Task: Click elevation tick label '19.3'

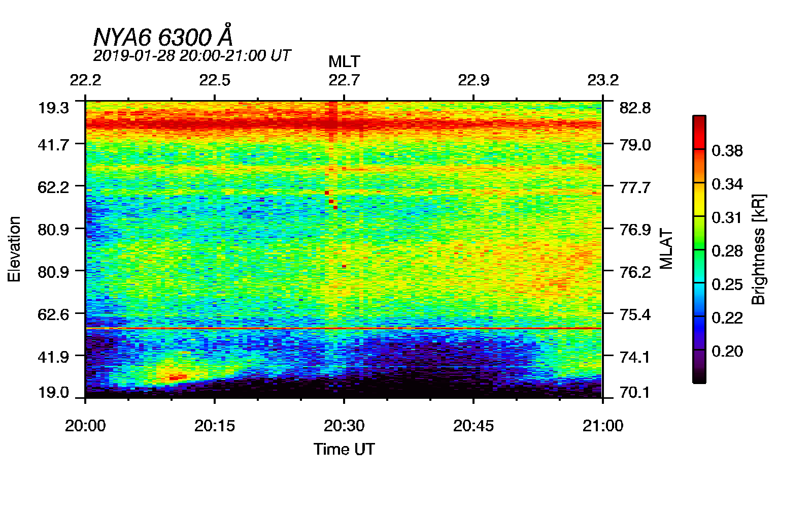Action: [x=53, y=108]
